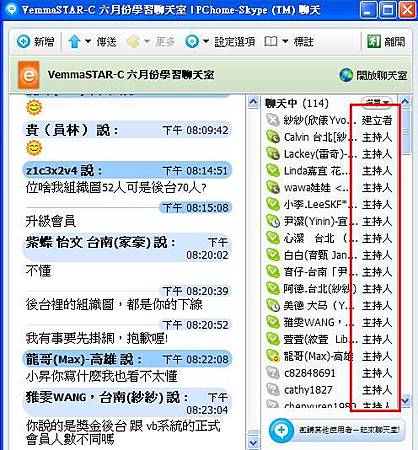This screenshot has height=450, width=418.
Task: Select 龍哥(Max)-高雄 in the participant list
Action: (329, 356)
